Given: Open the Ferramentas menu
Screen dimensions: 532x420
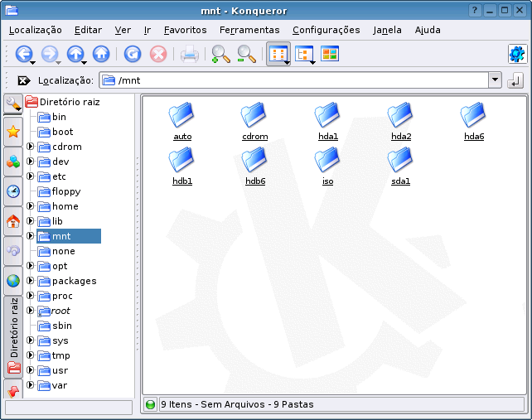Looking at the screenshot, I should tap(249, 30).
